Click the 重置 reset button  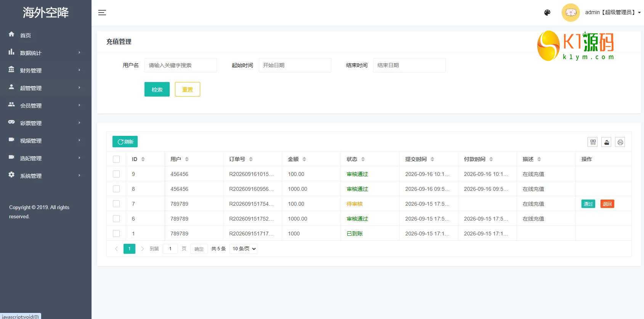[x=188, y=89]
